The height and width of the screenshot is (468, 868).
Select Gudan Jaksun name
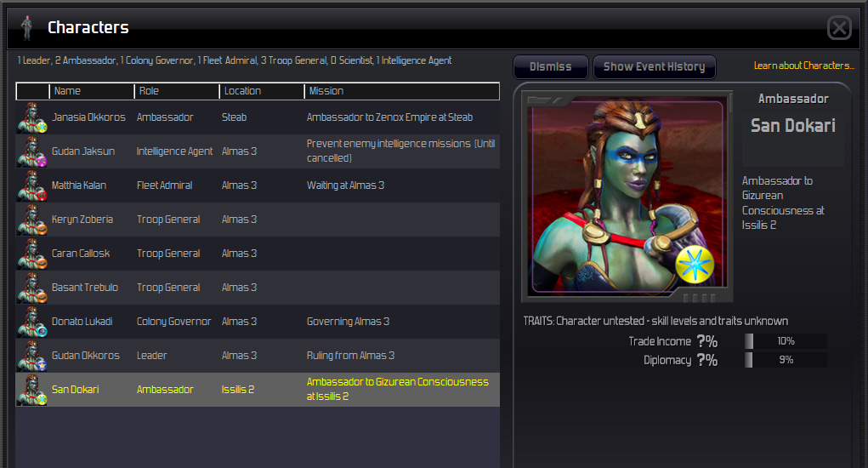click(x=83, y=151)
